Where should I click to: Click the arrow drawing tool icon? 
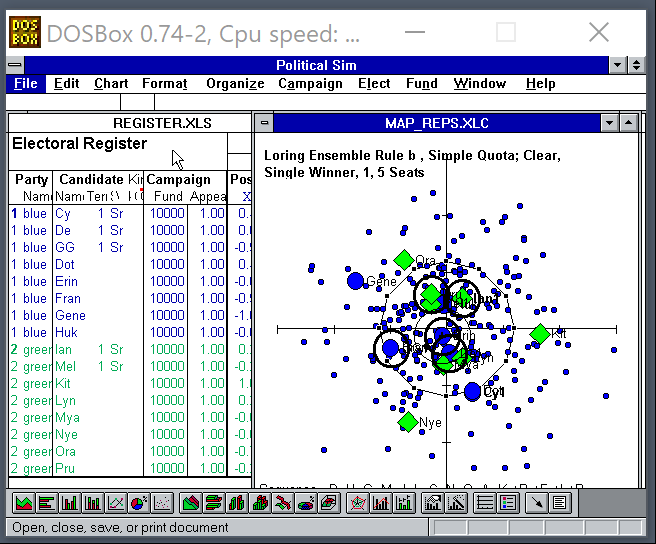point(536,503)
